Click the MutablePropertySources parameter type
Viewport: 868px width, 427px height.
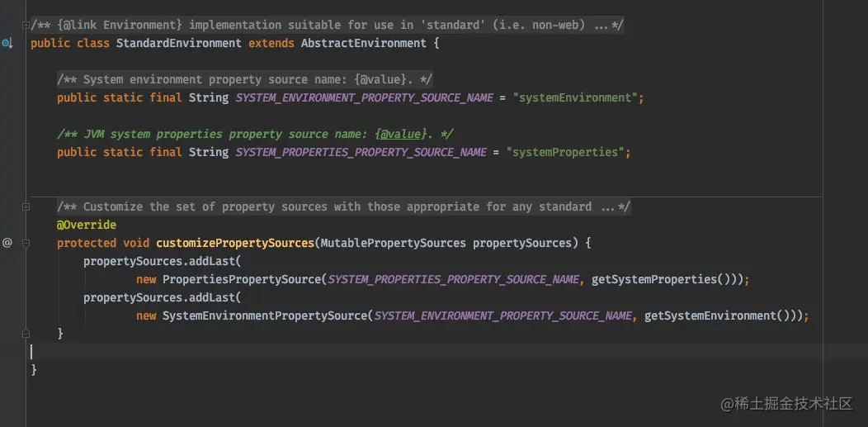(x=393, y=243)
